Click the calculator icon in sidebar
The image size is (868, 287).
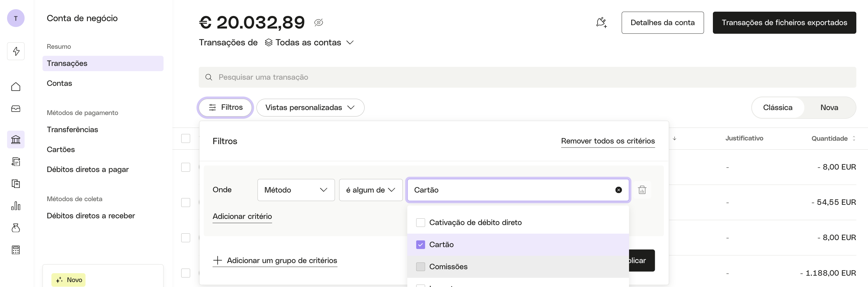(x=16, y=250)
